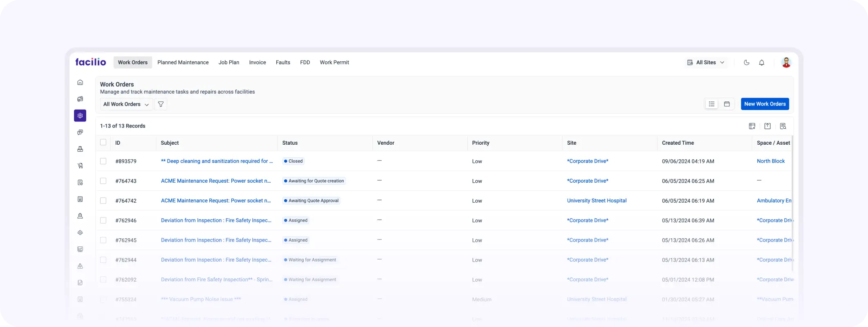Click the Priority column header
This screenshot has width=868, height=327.
coord(481,143)
